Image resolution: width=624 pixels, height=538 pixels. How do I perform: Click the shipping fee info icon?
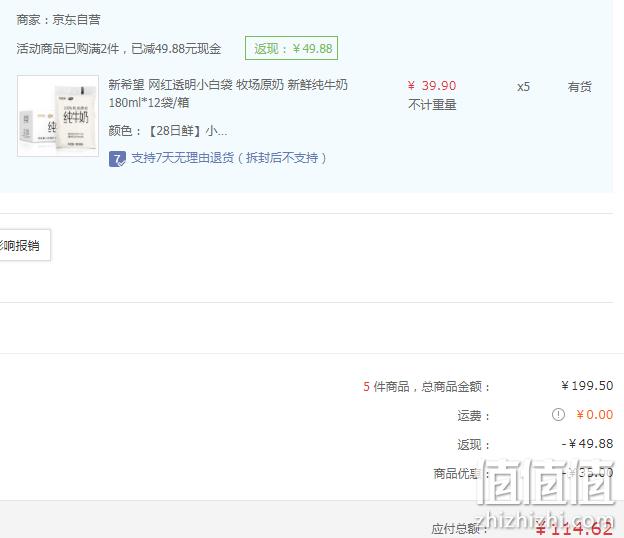(x=558, y=415)
